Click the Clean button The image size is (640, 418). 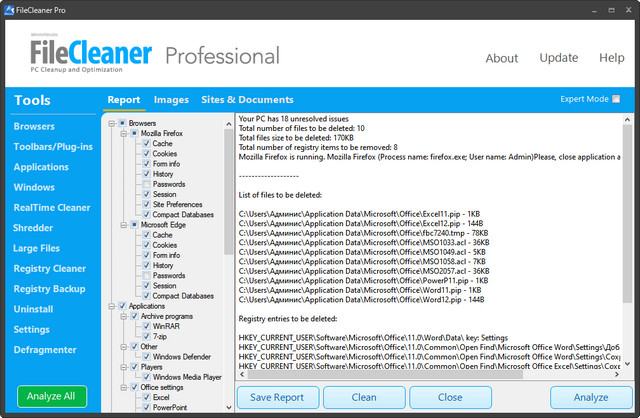(x=364, y=396)
